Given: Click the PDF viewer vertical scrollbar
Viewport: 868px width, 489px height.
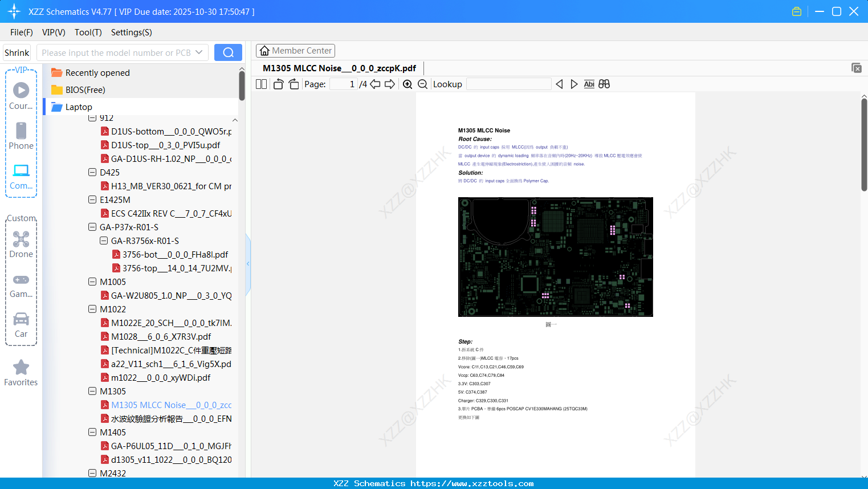Looking at the screenshot, I should (x=864, y=144).
